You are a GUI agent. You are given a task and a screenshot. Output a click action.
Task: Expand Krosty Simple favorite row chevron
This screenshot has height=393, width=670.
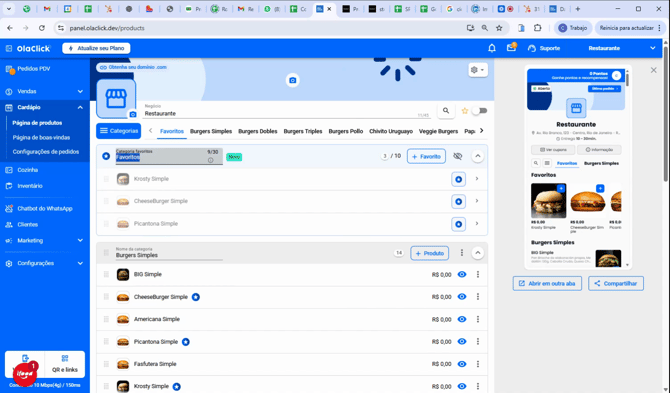pyautogui.click(x=477, y=179)
